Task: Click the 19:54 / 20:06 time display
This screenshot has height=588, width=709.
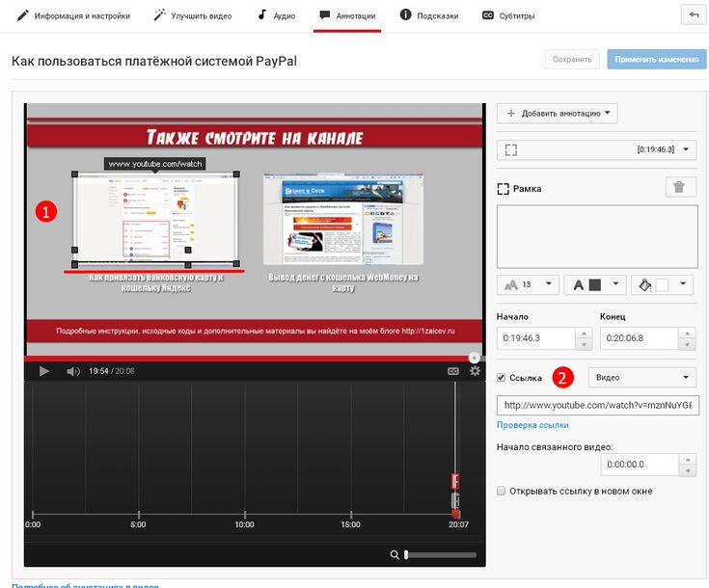Action: pyautogui.click(x=112, y=371)
